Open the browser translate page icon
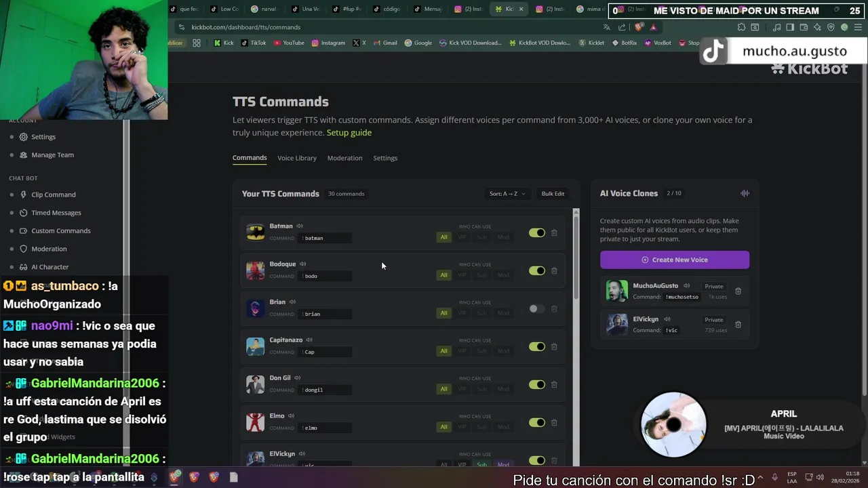868x488 pixels. click(x=606, y=27)
